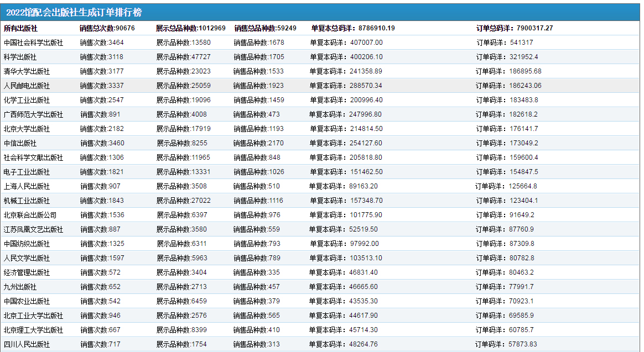Open 四川人民出版社 publisher entry
Screen dimensions: 644x352
coord(27,344)
